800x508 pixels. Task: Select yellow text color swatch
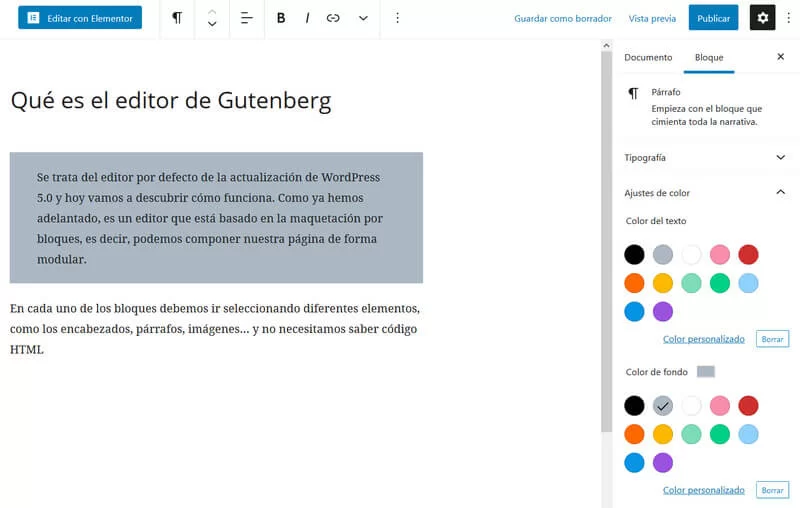(663, 283)
